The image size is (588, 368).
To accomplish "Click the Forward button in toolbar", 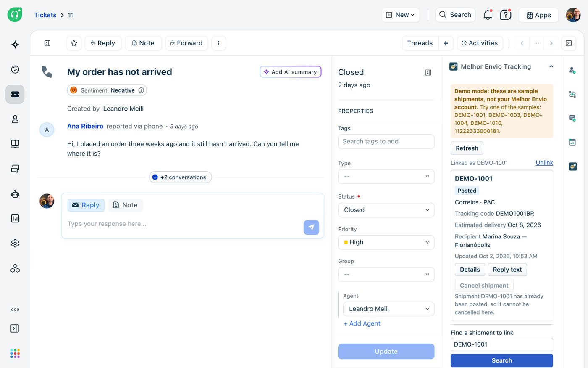I will tap(186, 43).
